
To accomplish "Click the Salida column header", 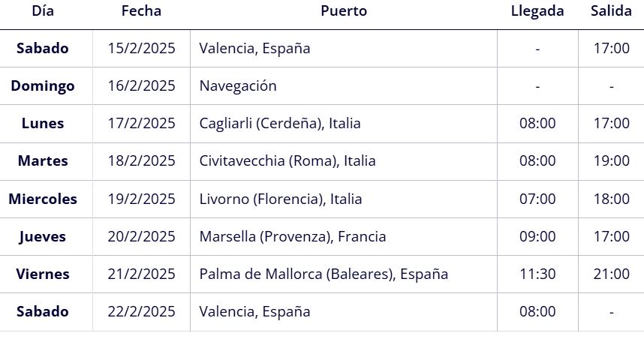I will point(611,10).
